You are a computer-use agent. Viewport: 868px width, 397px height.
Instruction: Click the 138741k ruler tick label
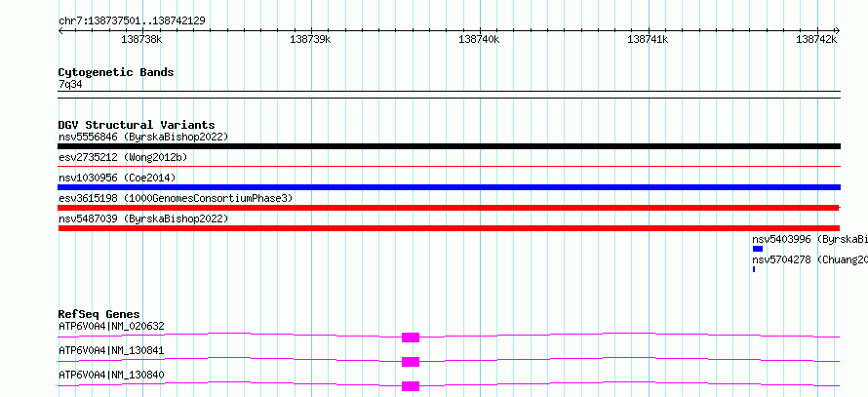click(648, 39)
